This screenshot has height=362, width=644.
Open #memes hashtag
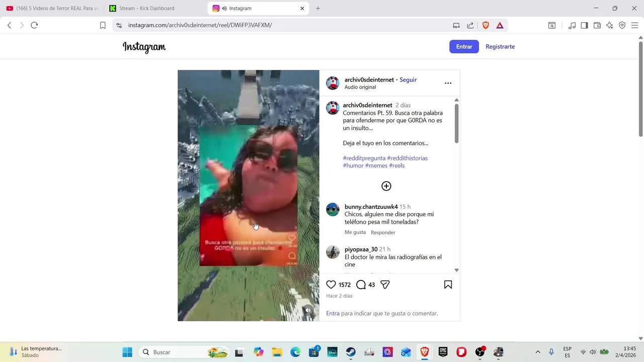click(x=376, y=165)
